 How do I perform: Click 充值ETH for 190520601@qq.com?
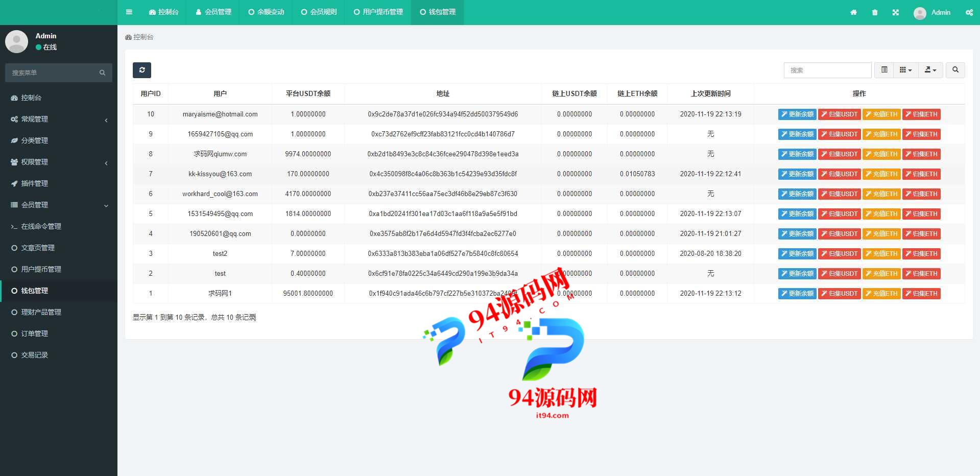pos(881,234)
